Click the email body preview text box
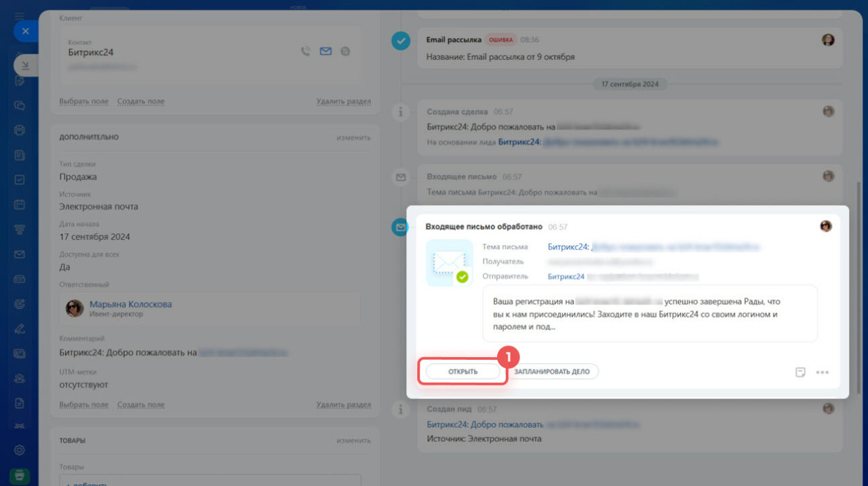Viewport: 868px width, 486px height. (x=650, y=313)
